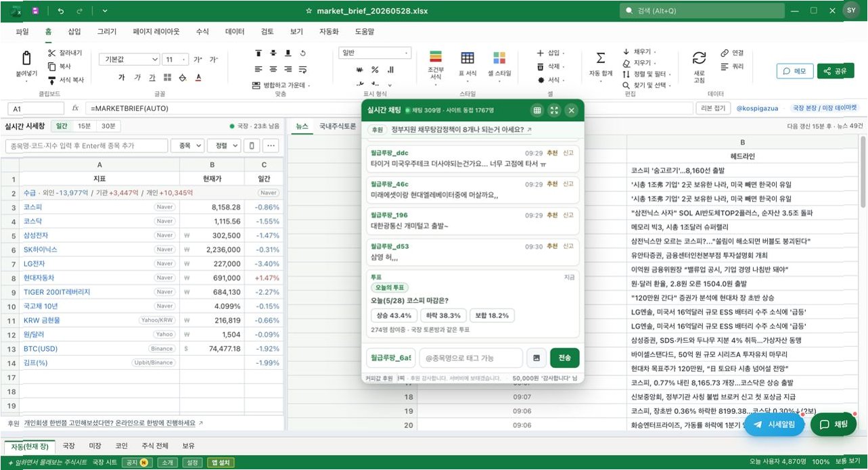Click the stock name search input field

86,145
